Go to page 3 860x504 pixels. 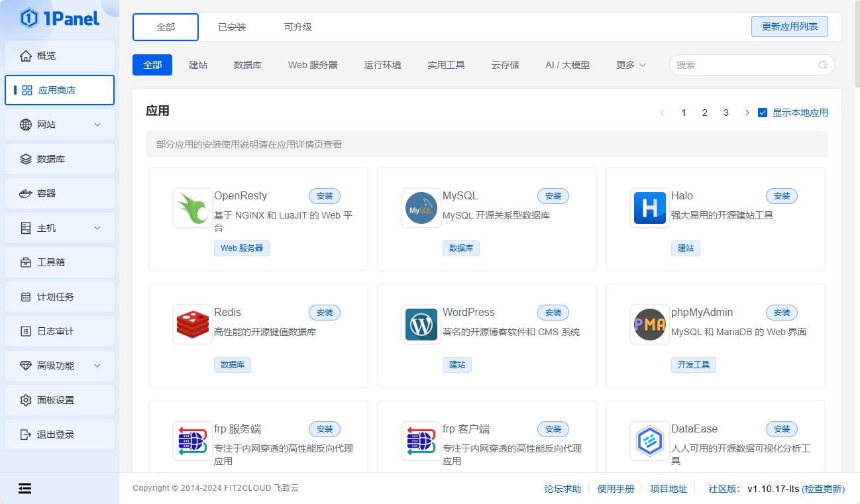726,113
